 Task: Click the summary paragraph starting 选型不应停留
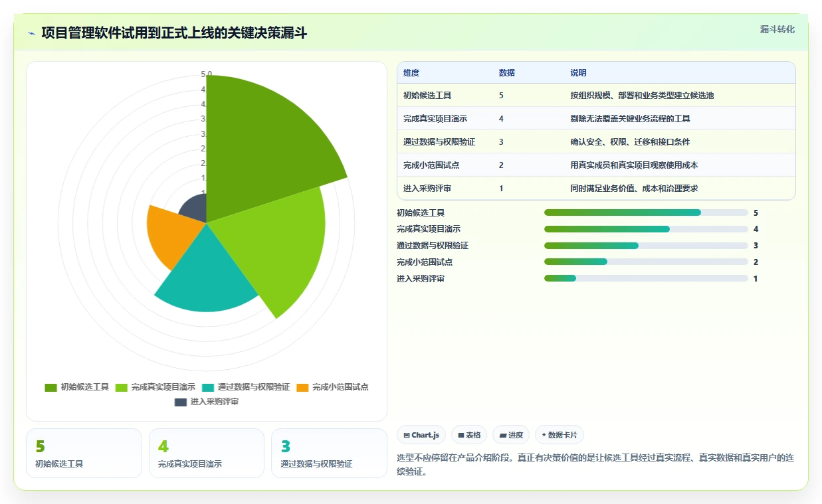click(595, 465)
